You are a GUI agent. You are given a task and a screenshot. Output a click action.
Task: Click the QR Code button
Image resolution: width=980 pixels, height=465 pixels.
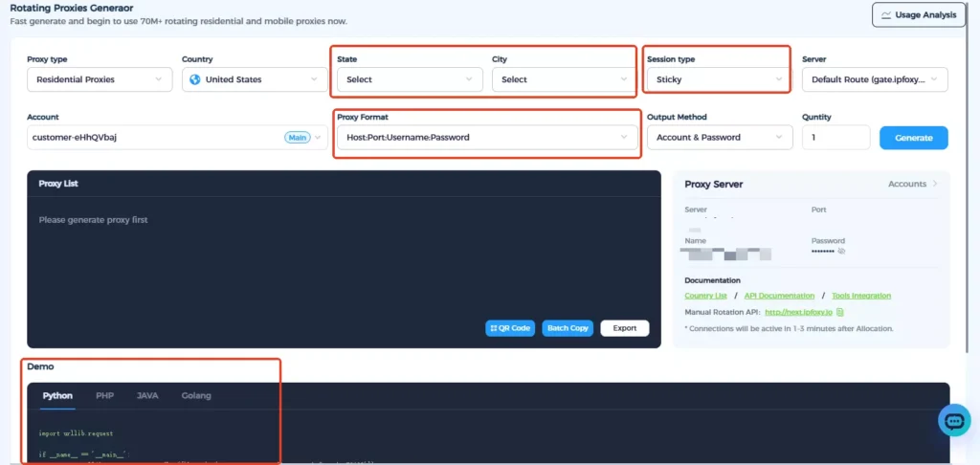tap(509, 328)
